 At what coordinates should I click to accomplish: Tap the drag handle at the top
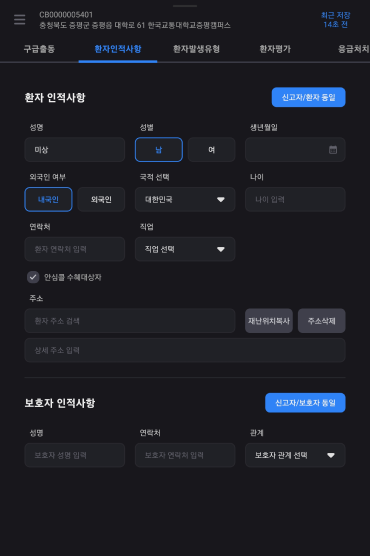pyautogui.click(x=185, y=6)
